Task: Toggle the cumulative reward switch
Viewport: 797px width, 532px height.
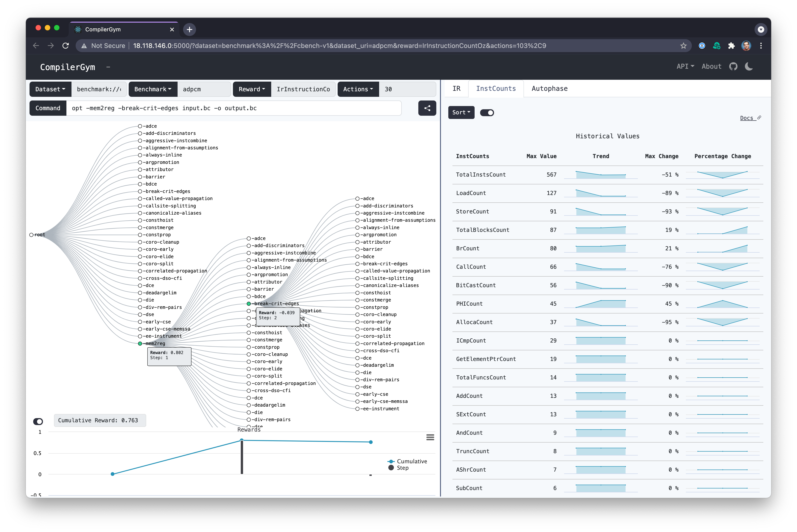Action: click(38, 421)
